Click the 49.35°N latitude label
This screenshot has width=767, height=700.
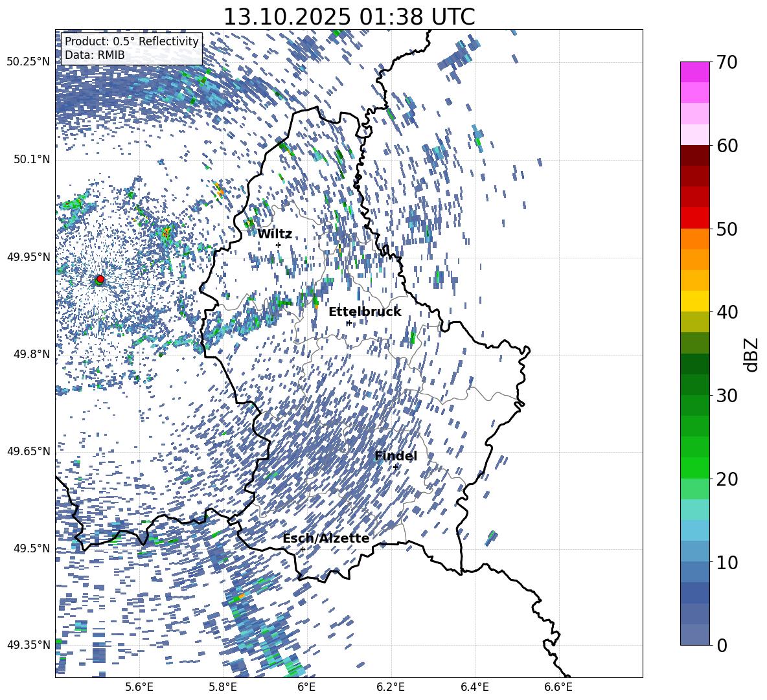[x=29, y=645]
